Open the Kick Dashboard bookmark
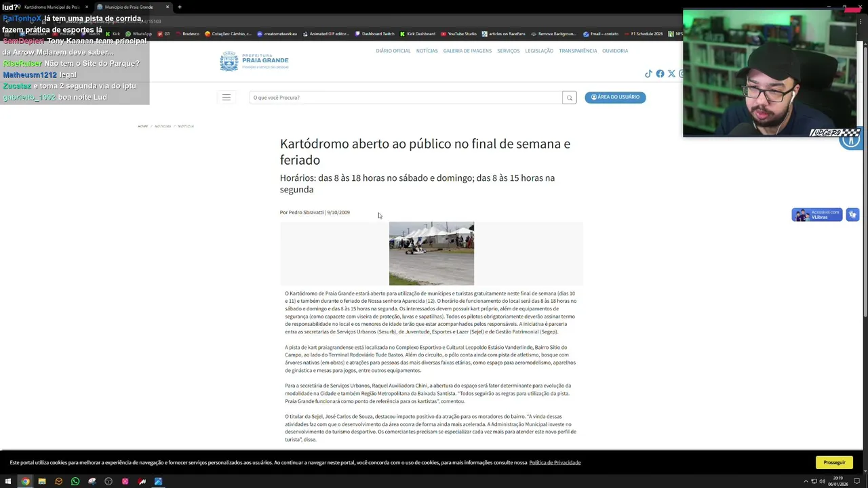The width and height of the screenshot is (868, 488). click(x=418, y=34)
